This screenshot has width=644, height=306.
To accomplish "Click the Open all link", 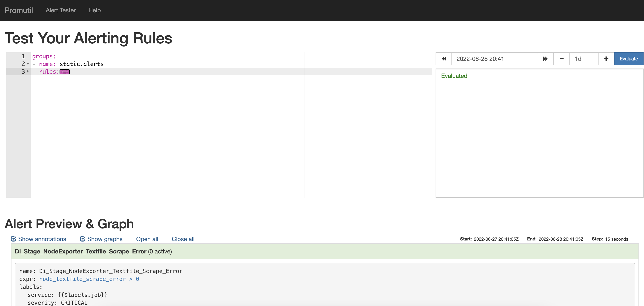I will coord(147,239).
